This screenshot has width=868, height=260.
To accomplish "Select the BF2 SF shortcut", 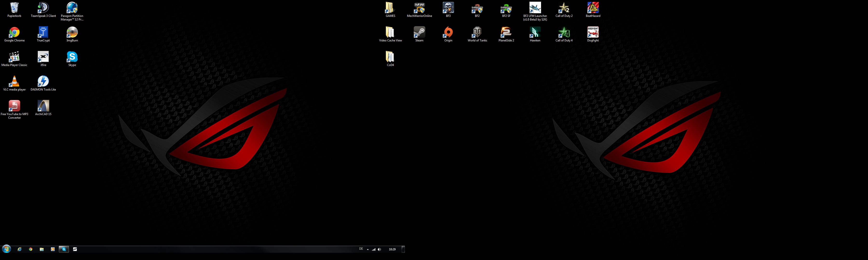I will 506,9.
